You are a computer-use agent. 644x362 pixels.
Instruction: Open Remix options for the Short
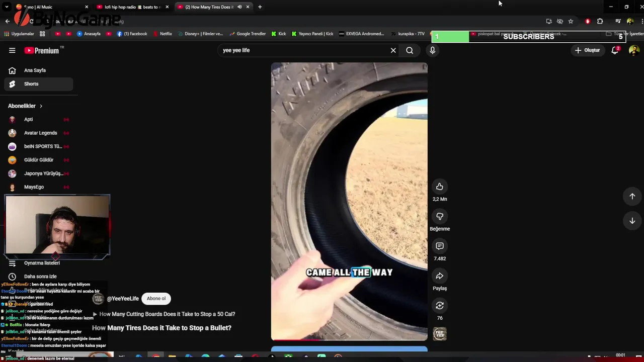440,306
